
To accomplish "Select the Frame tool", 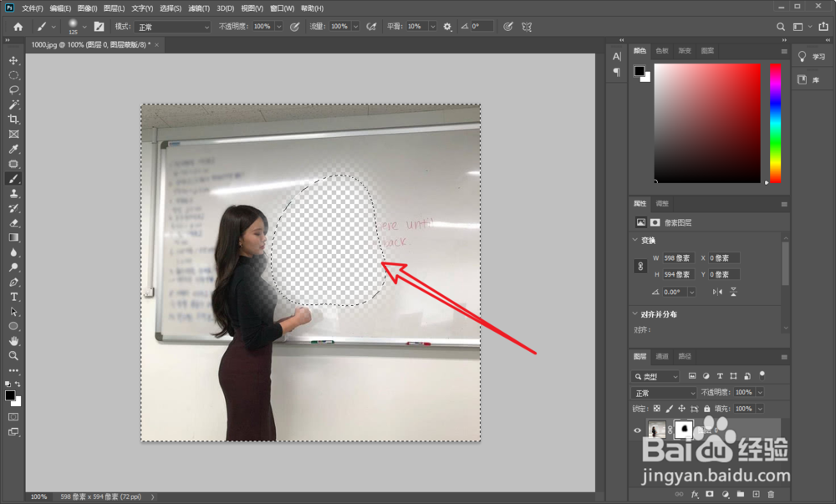I will pos(14,135).
